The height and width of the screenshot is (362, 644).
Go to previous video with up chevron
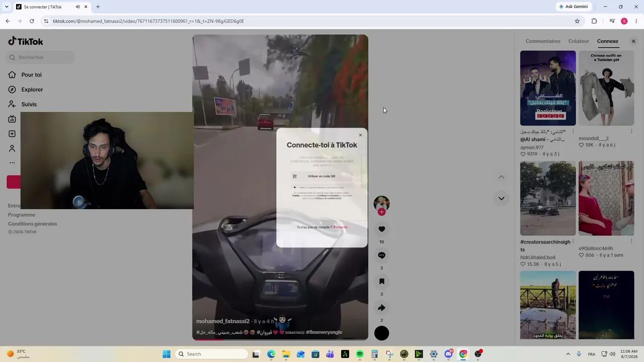(x=501, y=177)
